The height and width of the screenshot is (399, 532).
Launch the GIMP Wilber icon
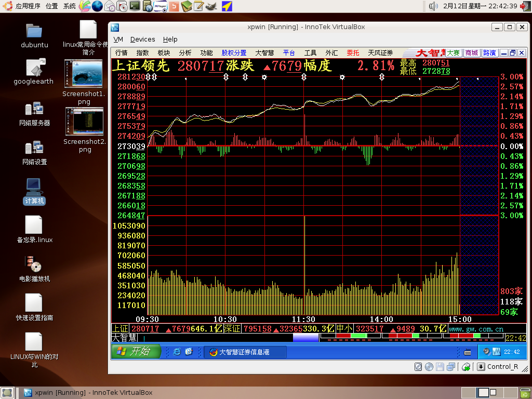pyautogui.click(x=211, y=6)
